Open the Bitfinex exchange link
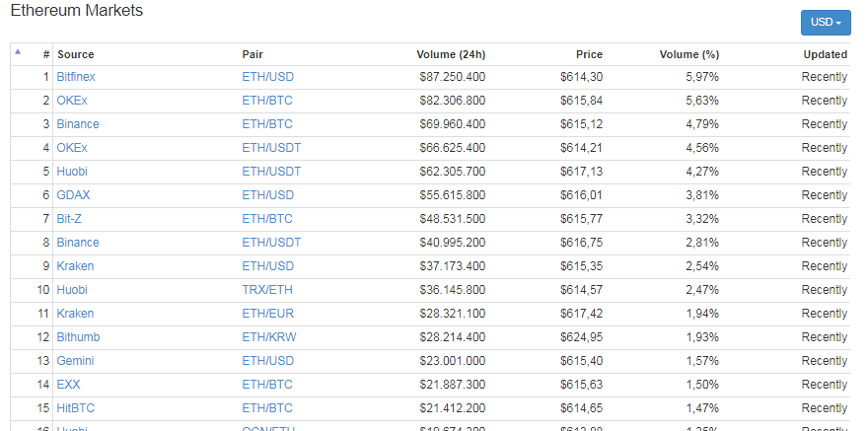 [x=76, y=77]
